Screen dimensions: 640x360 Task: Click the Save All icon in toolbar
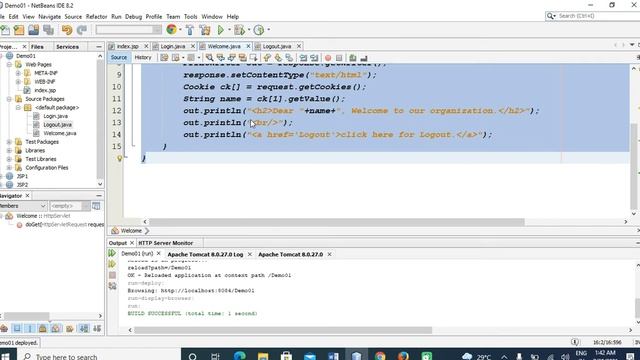49,30
